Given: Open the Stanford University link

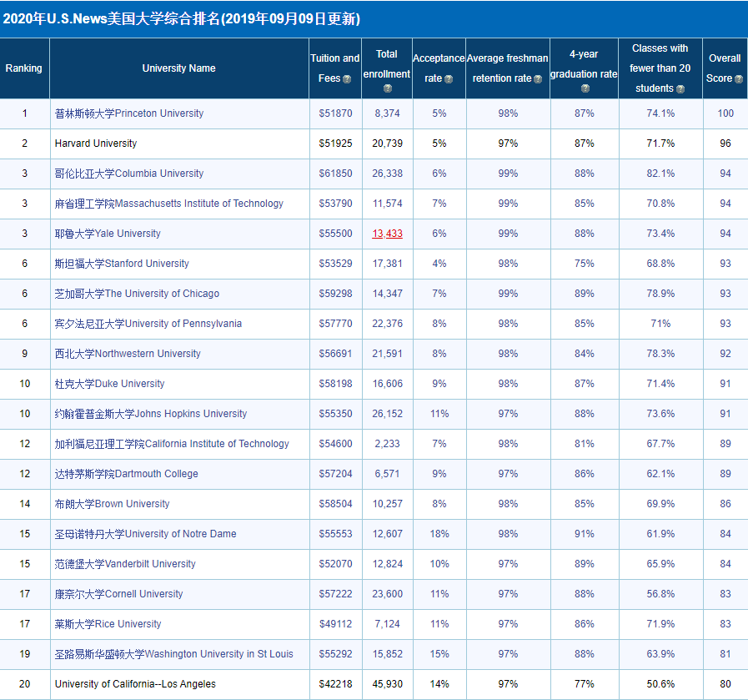Looking at the screenshot, I should click(122, 264).
